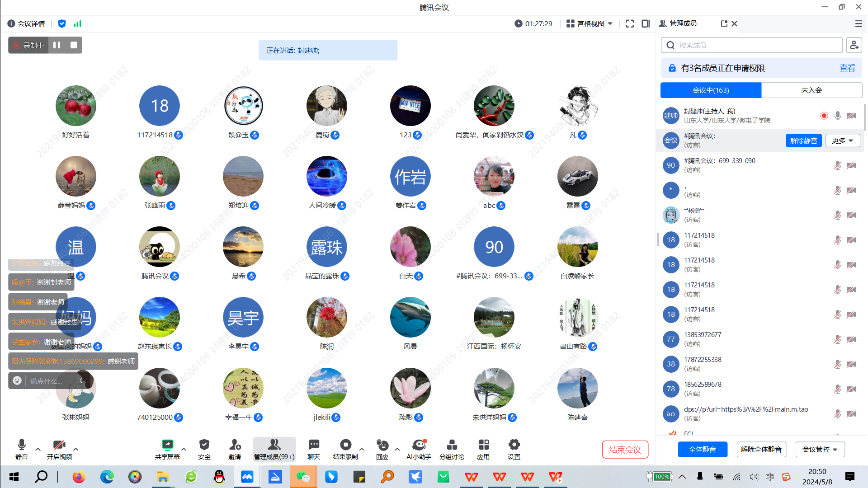Image resolution: width=868 pixels, height=488 pixels.
Task: Click the End Meeting button
Action: 625,450
